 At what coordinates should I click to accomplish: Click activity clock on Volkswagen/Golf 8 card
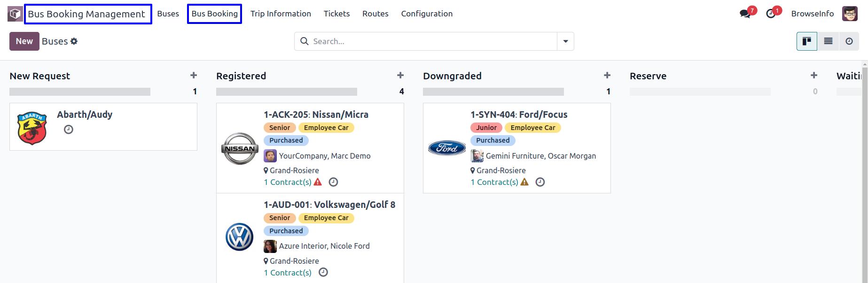323,272
